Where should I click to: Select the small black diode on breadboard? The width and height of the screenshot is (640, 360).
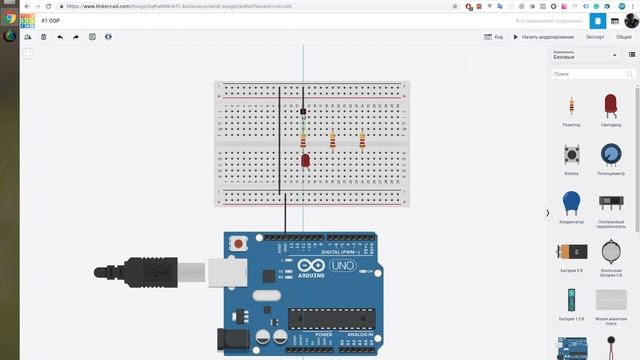pos(303,111)
